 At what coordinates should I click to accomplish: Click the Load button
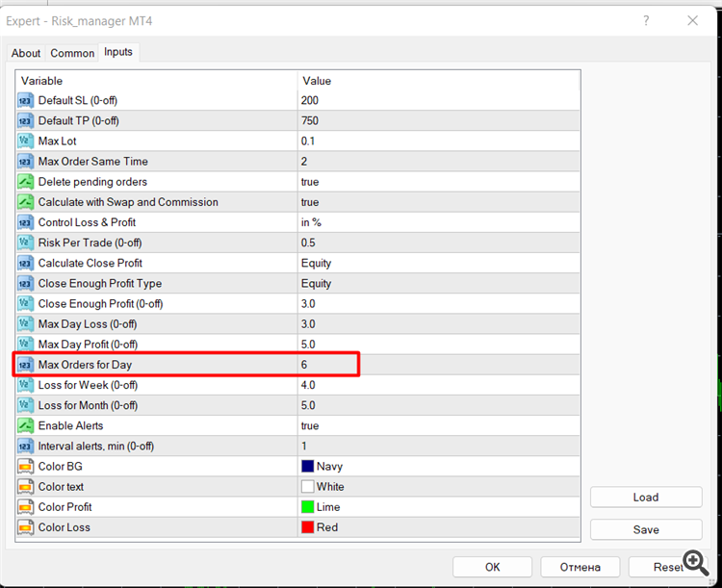646,498
